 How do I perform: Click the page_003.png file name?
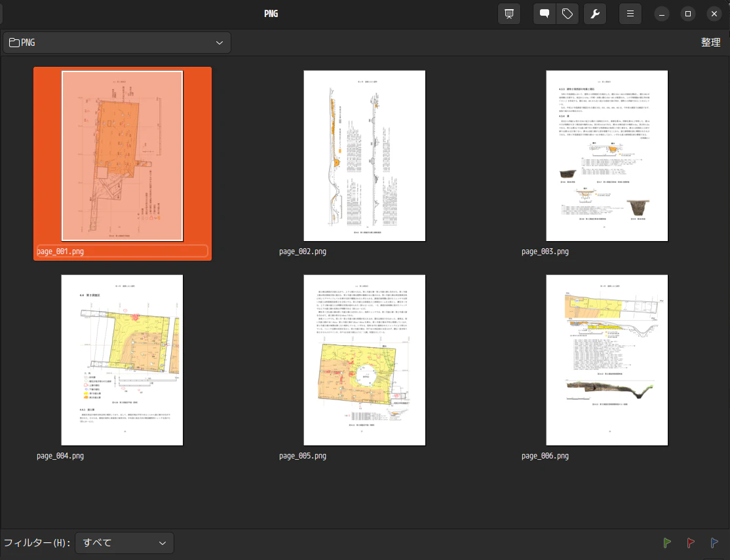pos(545,252)
